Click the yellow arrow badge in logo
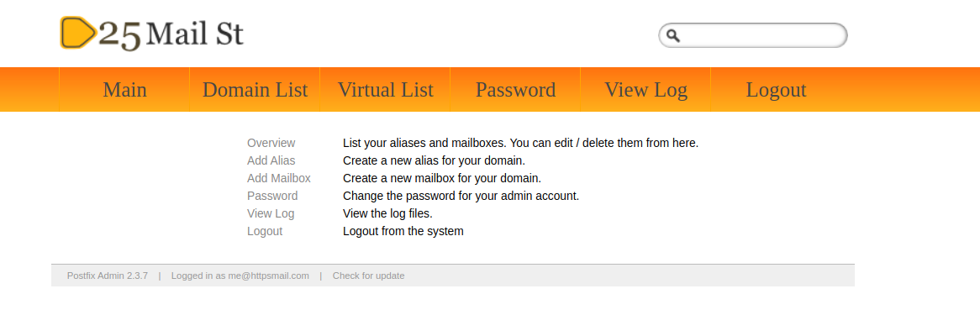The height and width of the screenshot is (315, 980). 77,33
